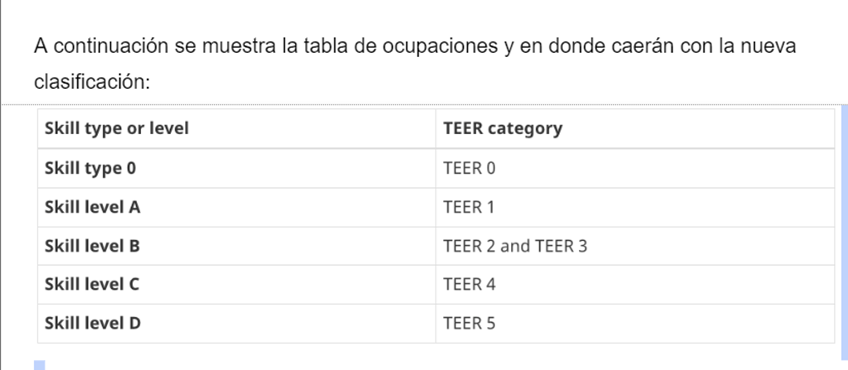Image resolution: width=848 pixels, height=370 pixels.
Task: Click the small blue square below the table
Action: point(39,366)
